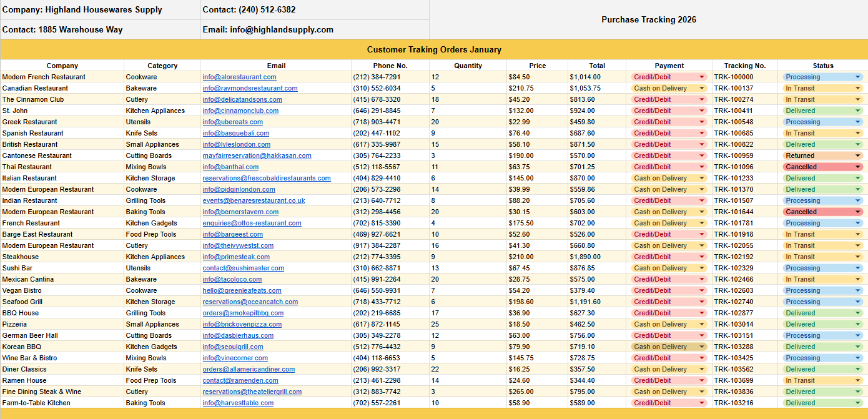This screenshot has height=419, width=868.
Task: Open email link reservations@theateliergrill.com
Action: pos(252,392)
